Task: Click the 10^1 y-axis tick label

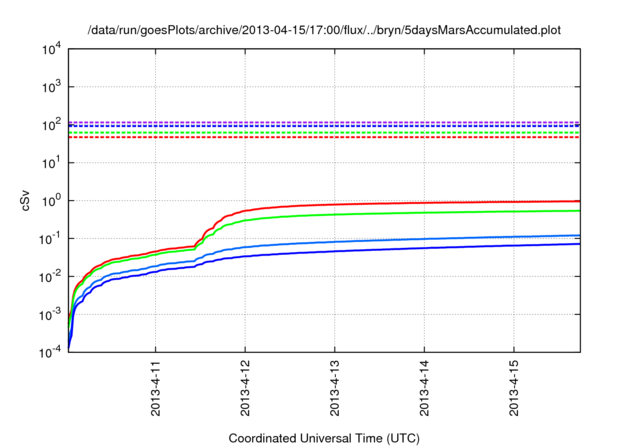Action: (52, 163)
